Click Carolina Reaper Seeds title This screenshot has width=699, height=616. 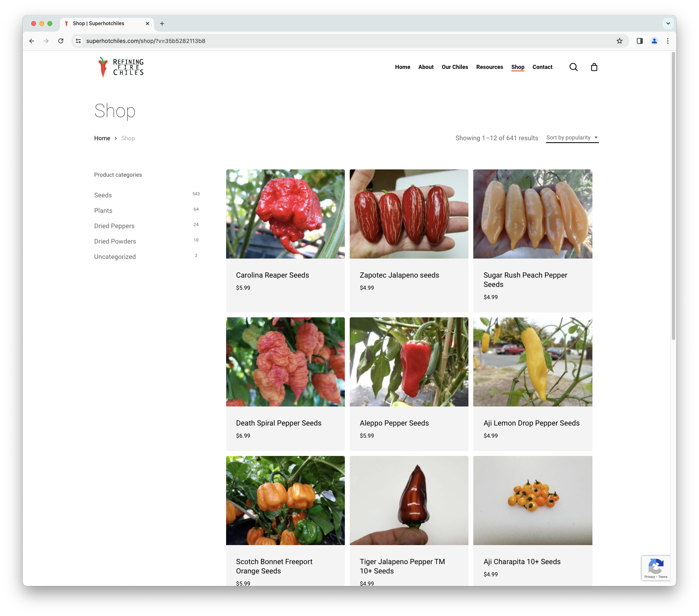[272, 275]
